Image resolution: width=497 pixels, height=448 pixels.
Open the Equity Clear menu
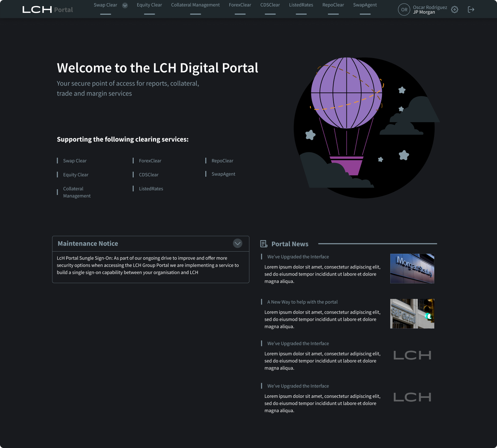[149, 5]
